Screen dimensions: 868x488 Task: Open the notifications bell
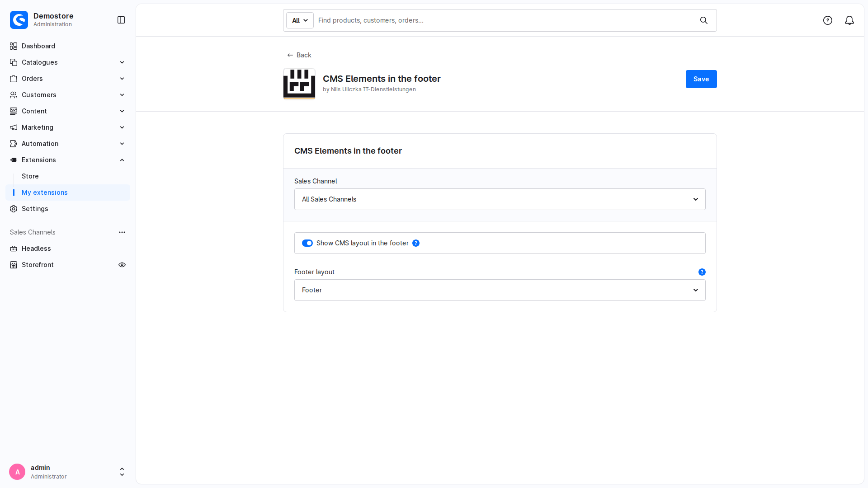[849, 20]
